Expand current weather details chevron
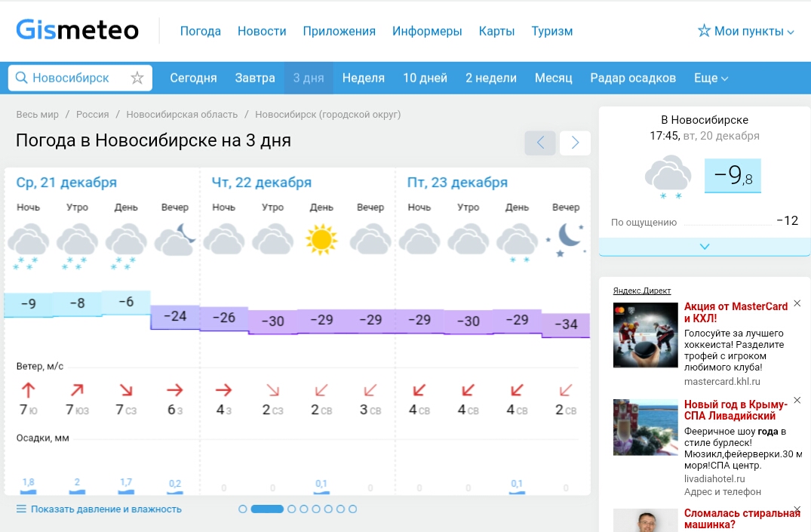Image resolution: width=811 pixels, height=532 pixels. point(705,247)
